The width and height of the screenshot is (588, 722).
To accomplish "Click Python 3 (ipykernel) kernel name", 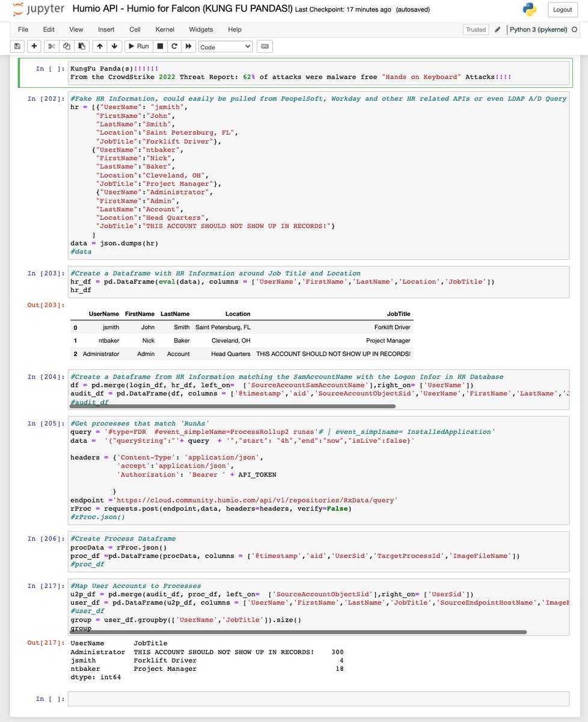I will point(537,29).
